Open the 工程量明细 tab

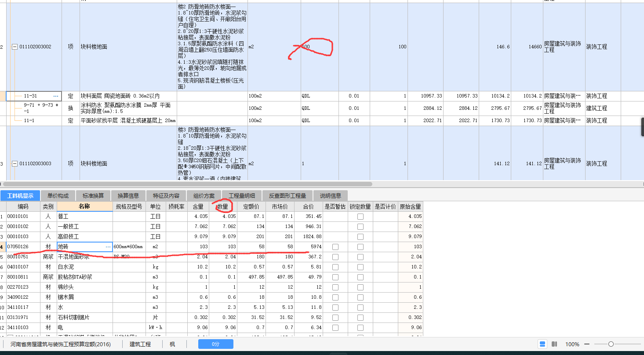tap(242, 196)
